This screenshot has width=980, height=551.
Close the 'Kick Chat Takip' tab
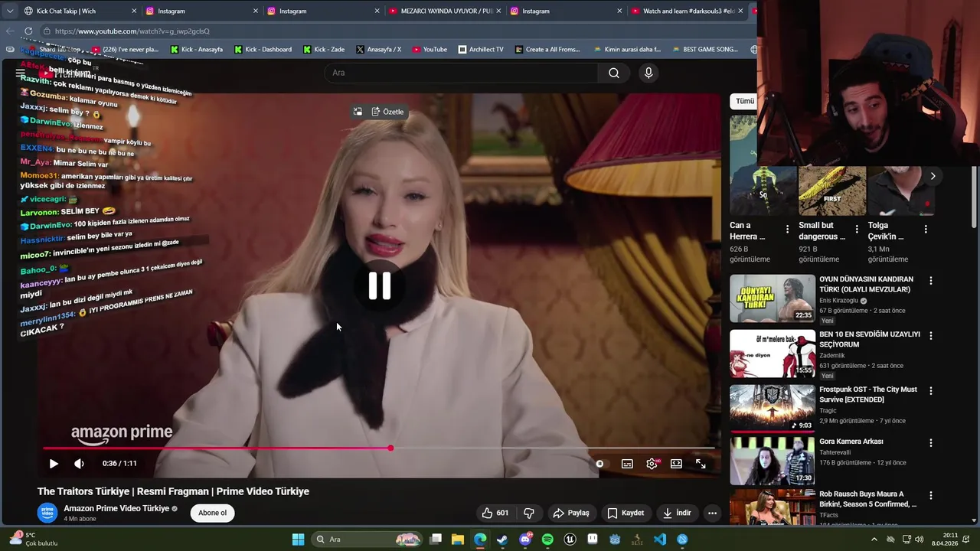[x=134, y=11]
